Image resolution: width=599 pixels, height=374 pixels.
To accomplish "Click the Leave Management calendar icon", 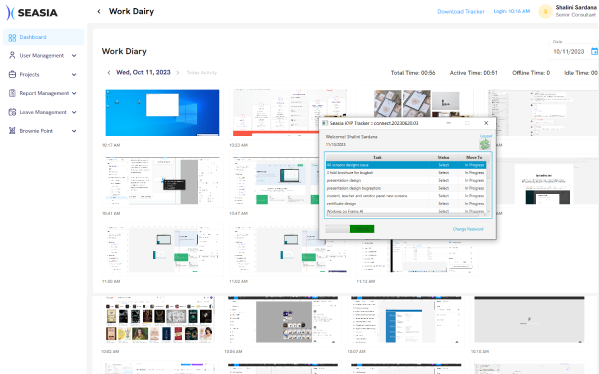I will point(12,112).
